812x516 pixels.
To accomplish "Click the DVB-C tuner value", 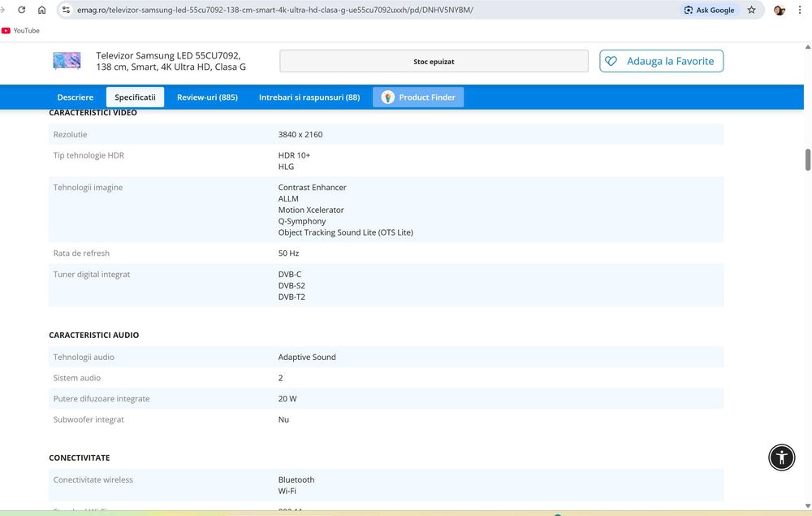I will click(x=290, y=274).
